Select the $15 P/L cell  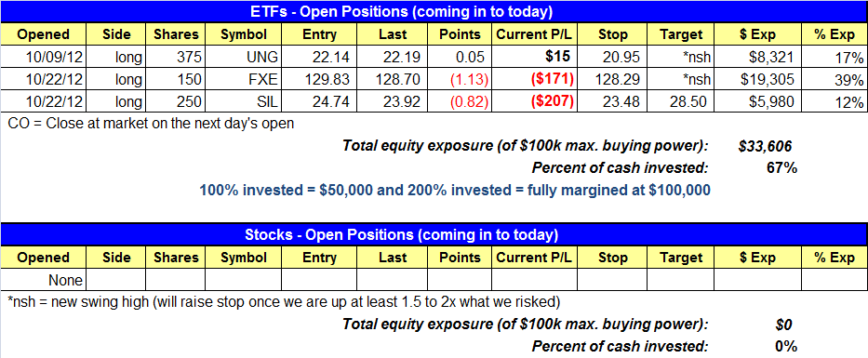[x=534, y=57]
